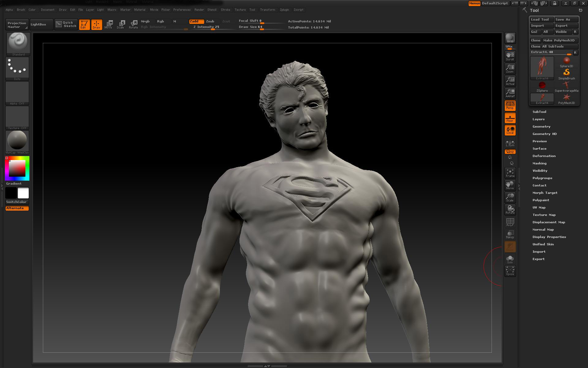Click the Save As button
The height and width of the screenshot is (368, 588).
click(567, 20)
